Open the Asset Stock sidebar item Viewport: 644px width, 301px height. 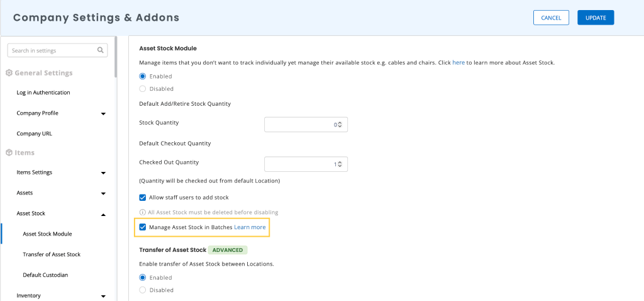coord(31,213)
